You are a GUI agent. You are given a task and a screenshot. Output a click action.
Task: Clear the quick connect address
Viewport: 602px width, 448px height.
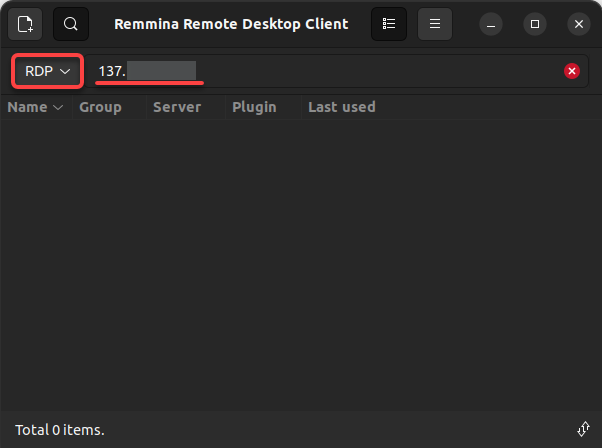[572, 71]
